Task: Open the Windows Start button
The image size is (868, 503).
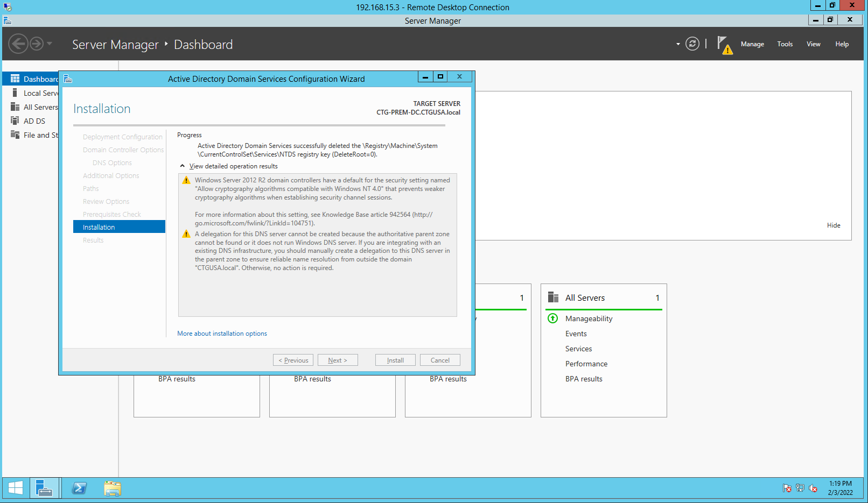Action: coord(16,488)
